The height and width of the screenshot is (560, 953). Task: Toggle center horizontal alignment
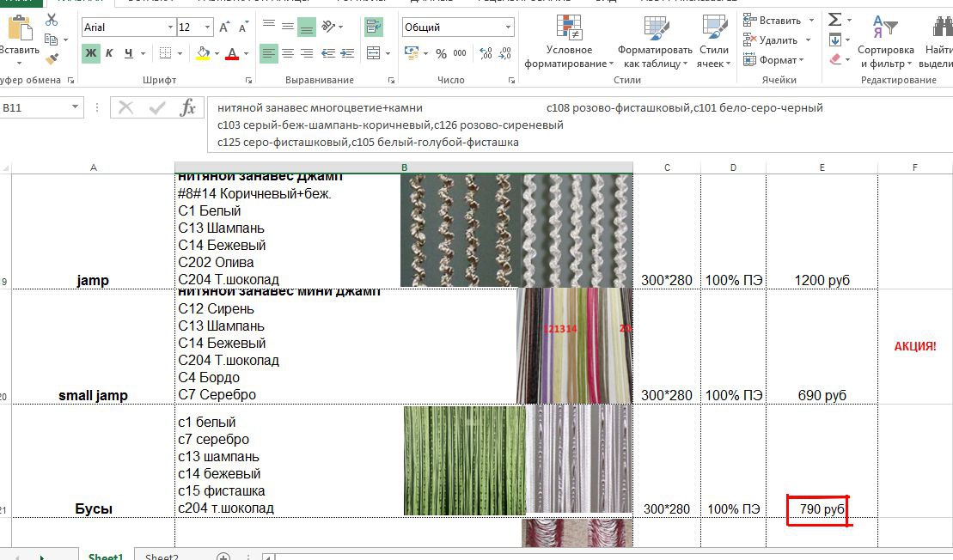(x=288, y=53)
